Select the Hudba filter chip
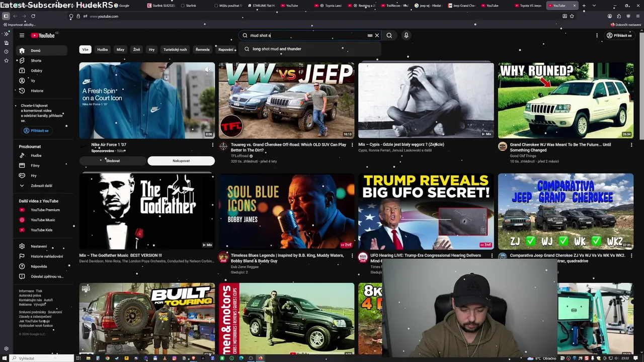644x362 pixels. click(x=103, y=49)
